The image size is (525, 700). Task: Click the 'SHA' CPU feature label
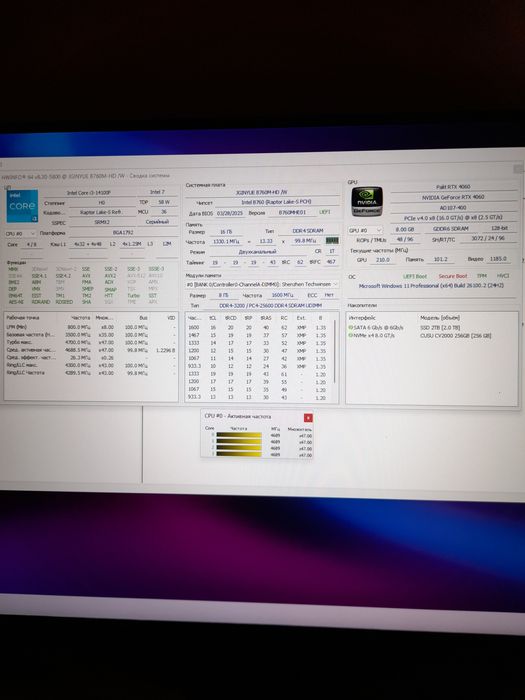point(86,302)
